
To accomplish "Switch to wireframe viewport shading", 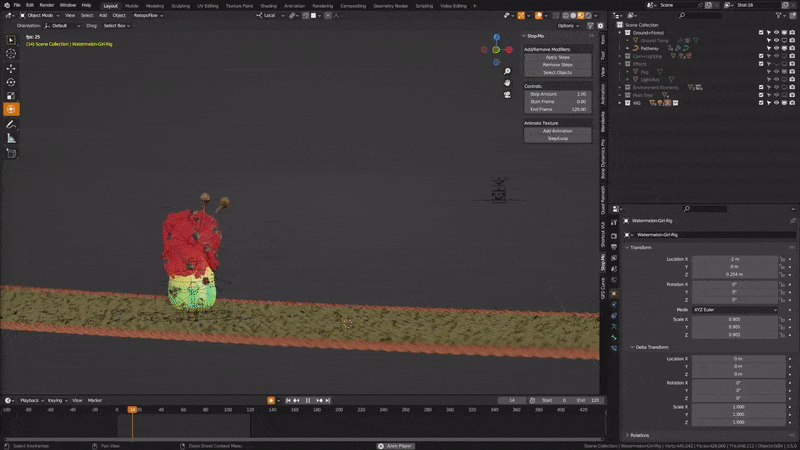I will coord(565,16).
